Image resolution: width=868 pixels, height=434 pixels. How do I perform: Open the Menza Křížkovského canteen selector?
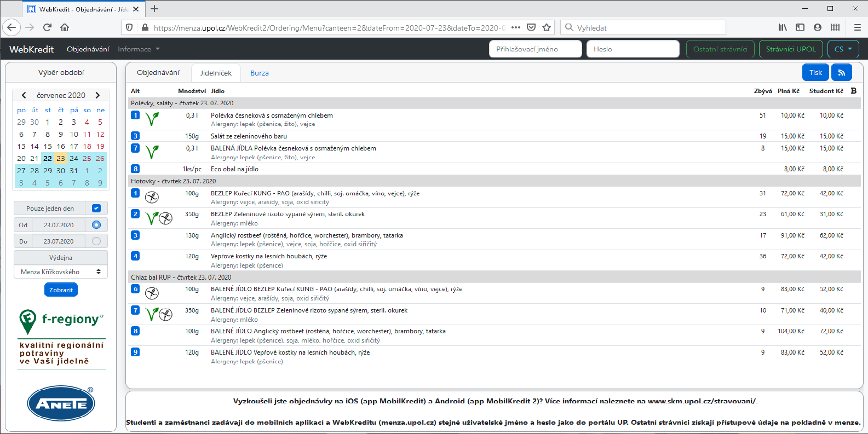pyautogui.click(x=61, y=271)
